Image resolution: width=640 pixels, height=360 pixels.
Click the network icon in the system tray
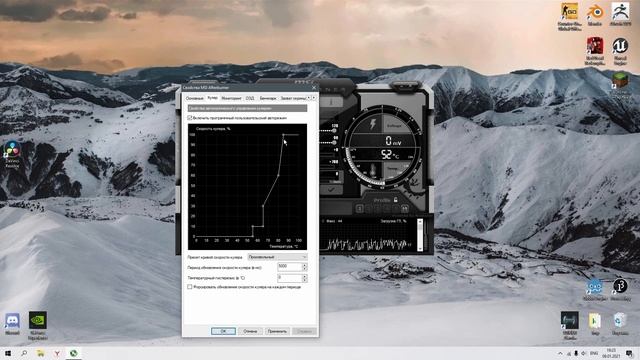[x=569, y=353]
